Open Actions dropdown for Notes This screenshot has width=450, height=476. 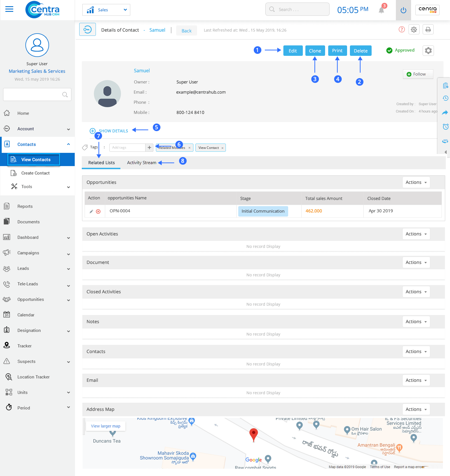[416, 322]
